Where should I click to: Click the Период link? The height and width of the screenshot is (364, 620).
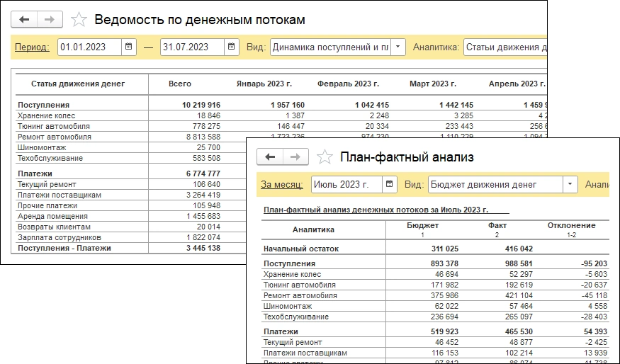tap(33, 47)
